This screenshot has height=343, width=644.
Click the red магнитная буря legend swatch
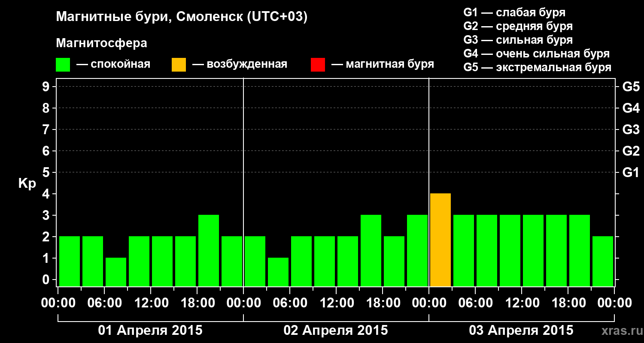pyautogui.click(x=318, y=65)
